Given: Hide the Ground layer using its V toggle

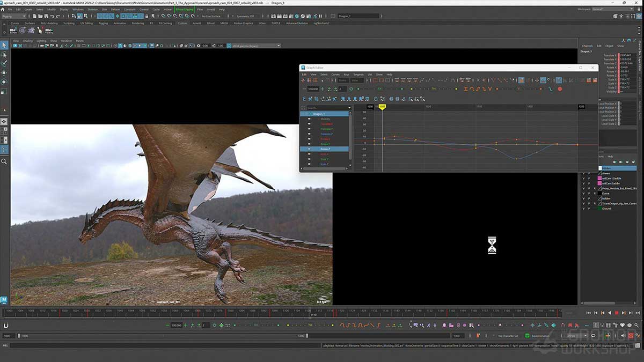Looking at the screenshot, I should [584, 208].
